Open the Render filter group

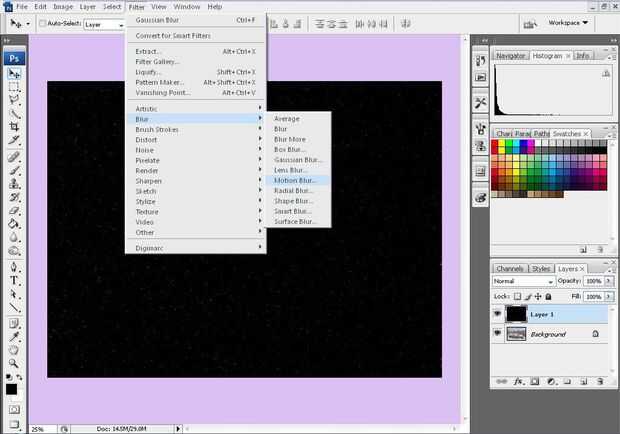[x=195, y=171]
